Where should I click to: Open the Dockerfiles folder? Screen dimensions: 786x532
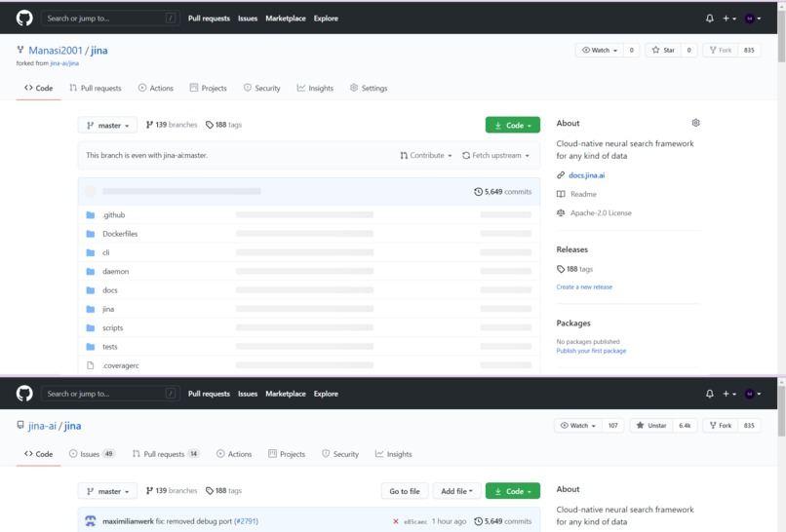coord(120,234)
